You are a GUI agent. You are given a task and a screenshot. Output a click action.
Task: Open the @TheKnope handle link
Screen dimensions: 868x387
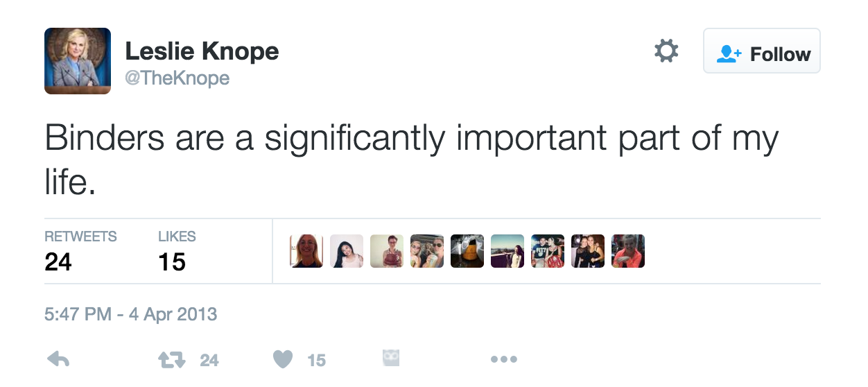click(177, 78)
